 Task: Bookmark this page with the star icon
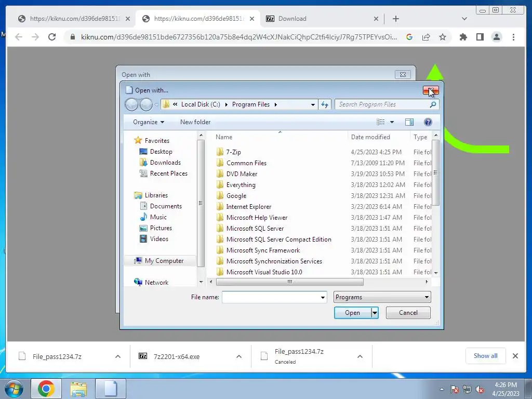443,37
